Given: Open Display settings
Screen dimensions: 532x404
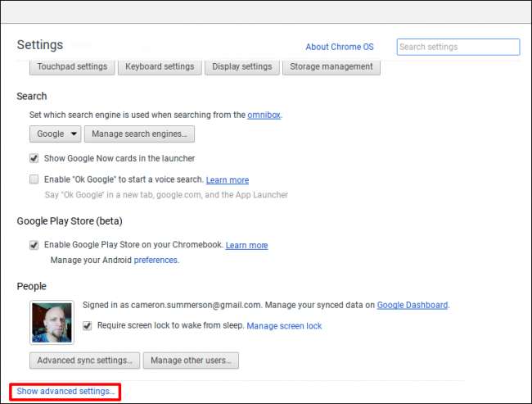Looking at the screenshot, I should 241,66.
